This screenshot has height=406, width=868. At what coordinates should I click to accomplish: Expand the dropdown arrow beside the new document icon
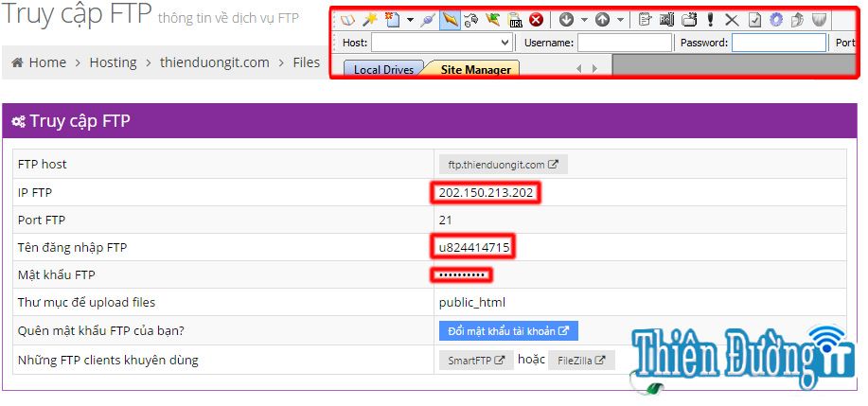pos(410,19)
